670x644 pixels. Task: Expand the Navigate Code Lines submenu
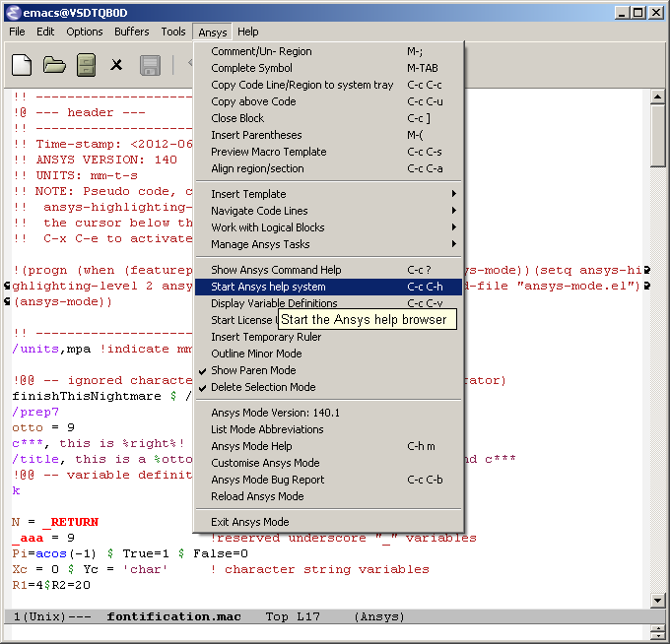[328, 211]
